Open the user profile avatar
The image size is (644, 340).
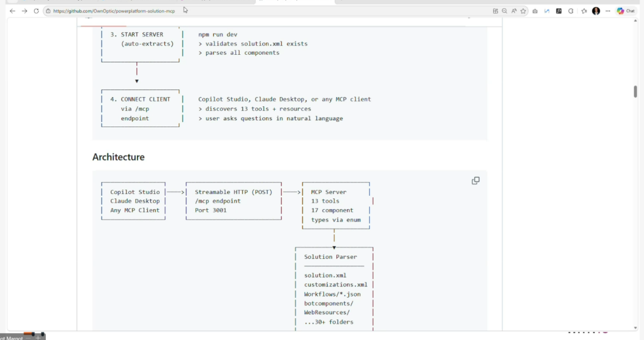click(596, 11)
